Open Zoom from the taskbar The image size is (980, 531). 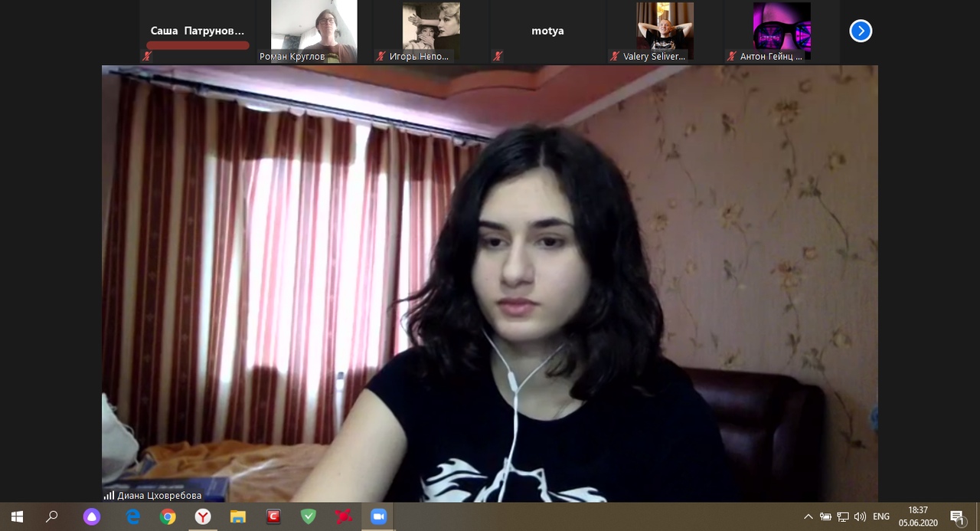coord(378,517)
